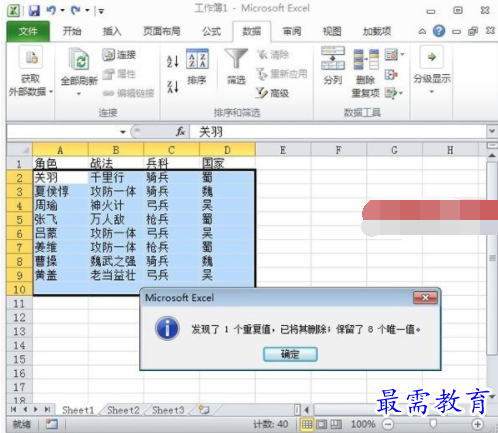Select column A header
Viewport: 498px width, 433px height.
tap(60, 150)
